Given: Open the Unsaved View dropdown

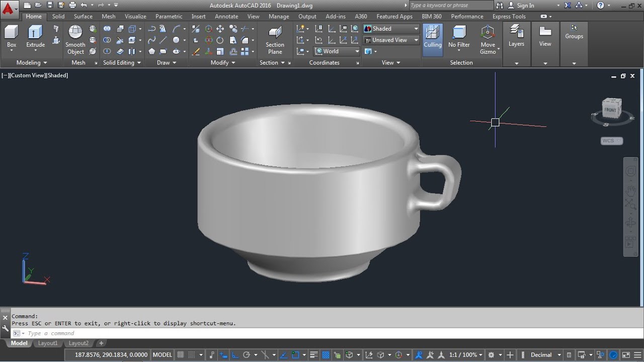Looking at the screenshot, I should pyautogui.click(x=391, y=40).
